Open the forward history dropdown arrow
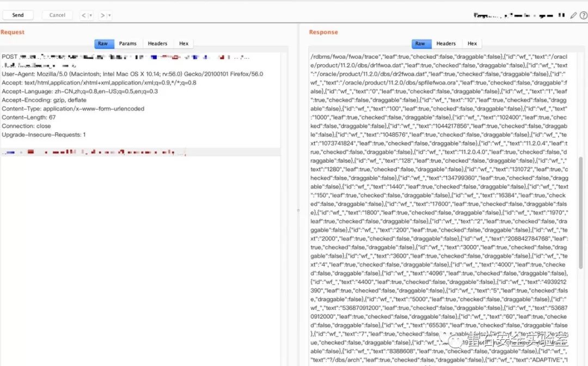This screenshot has height=366, width=588. pyautogui.click(x=109, y=15)
